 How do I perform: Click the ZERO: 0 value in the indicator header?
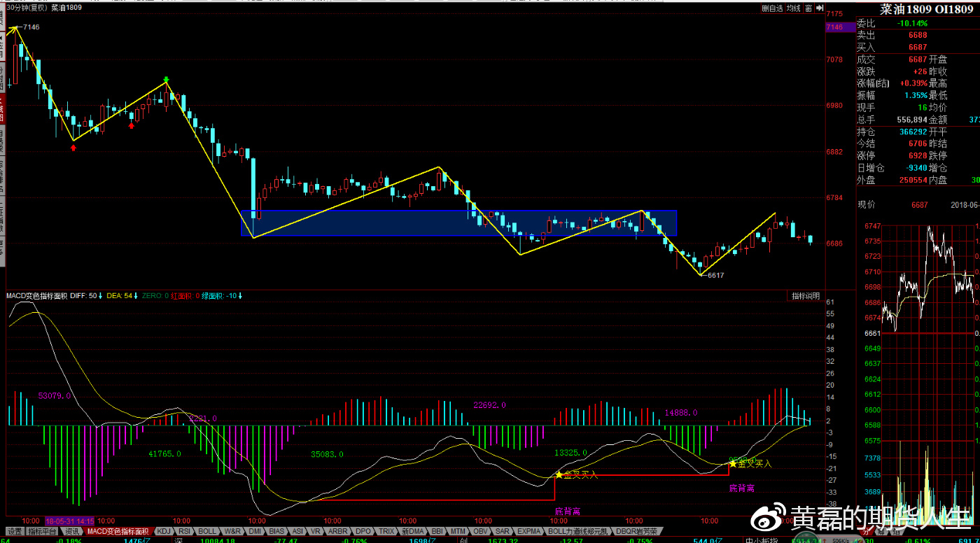click(155, 296)
